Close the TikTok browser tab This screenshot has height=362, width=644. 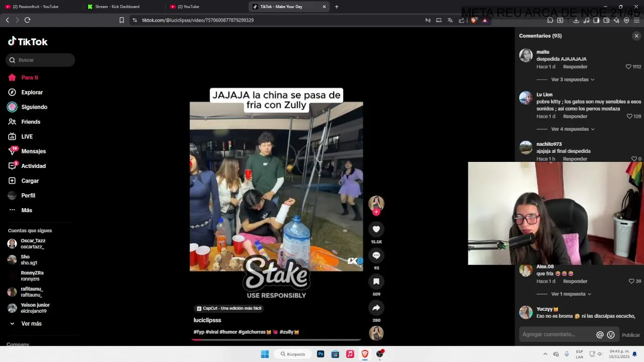tap(324, 7)
